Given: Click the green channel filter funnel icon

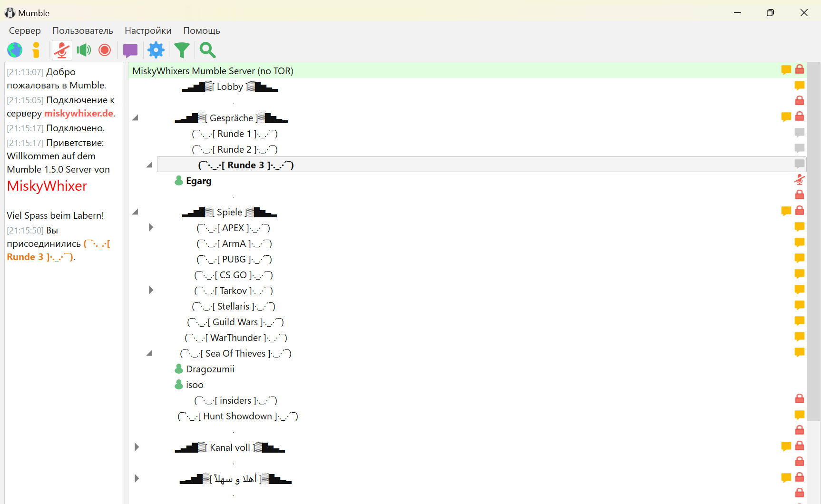Looking at the screenshot, I should coord(182,50).
